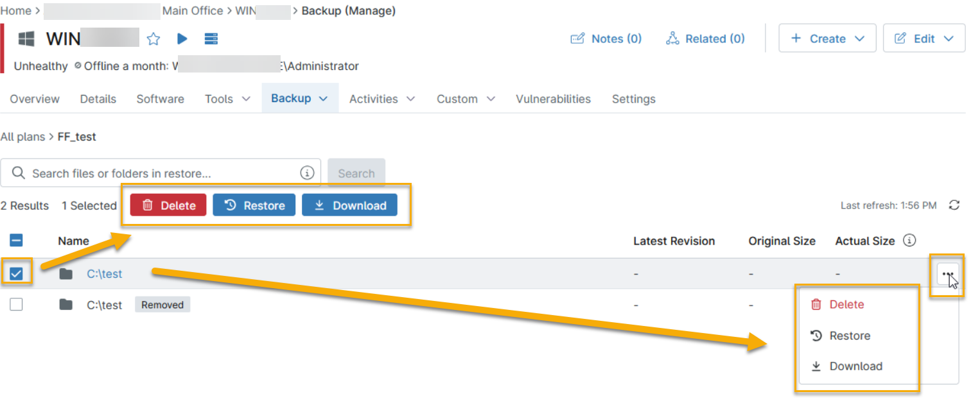This screenshot has height=403, width=980.
Task: Click the refresh icon next to Last refresh
Action: point(954,205)
